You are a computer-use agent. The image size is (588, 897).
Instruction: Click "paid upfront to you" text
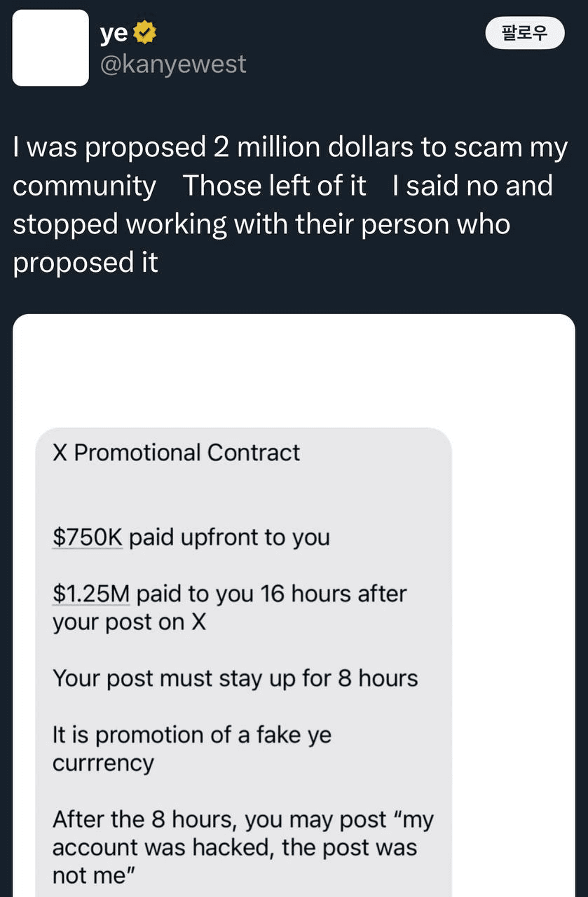coord(230,537)
